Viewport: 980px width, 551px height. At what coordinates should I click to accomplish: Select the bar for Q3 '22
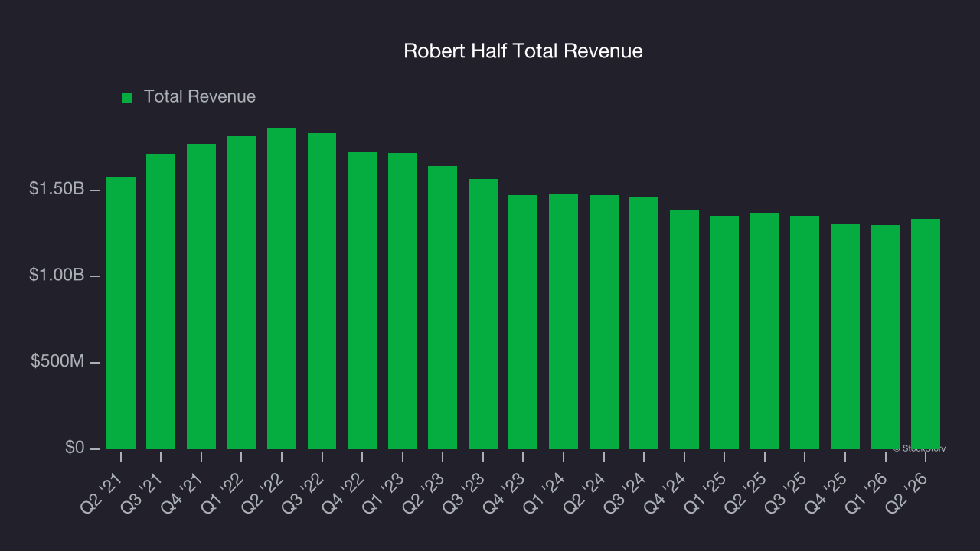(322, 292)
